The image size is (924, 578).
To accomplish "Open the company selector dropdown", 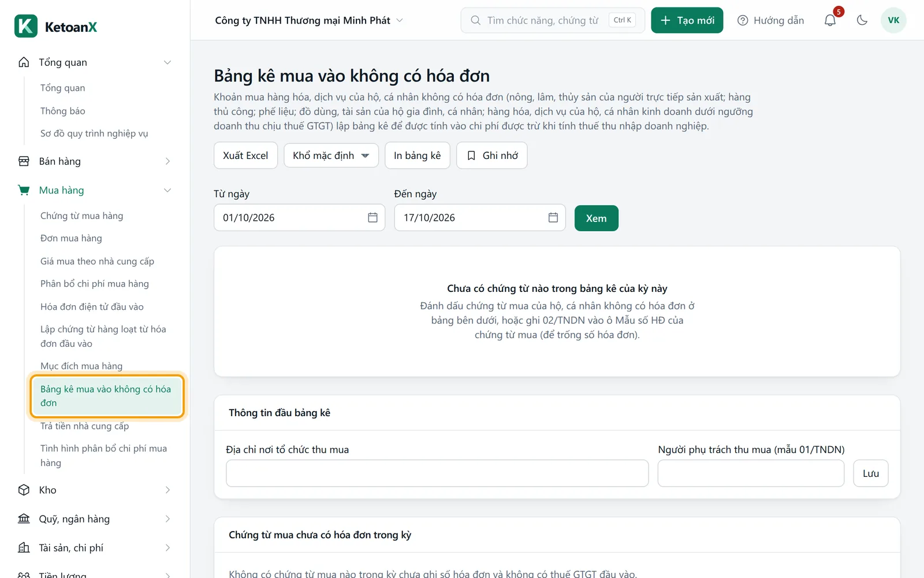I will 309,20.
